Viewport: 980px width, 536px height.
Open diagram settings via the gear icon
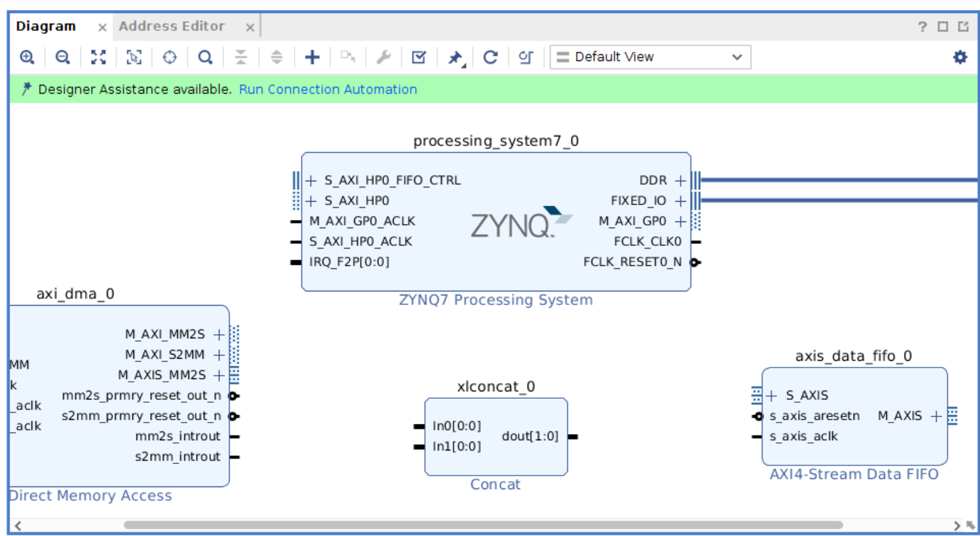pyautogui.click(x=959, y=57)
